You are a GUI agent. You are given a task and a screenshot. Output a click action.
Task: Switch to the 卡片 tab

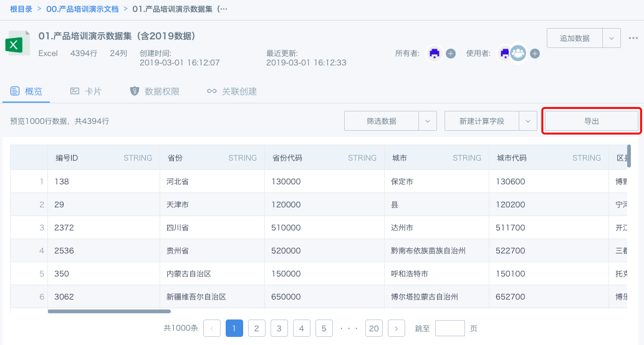tap(86, 92)
